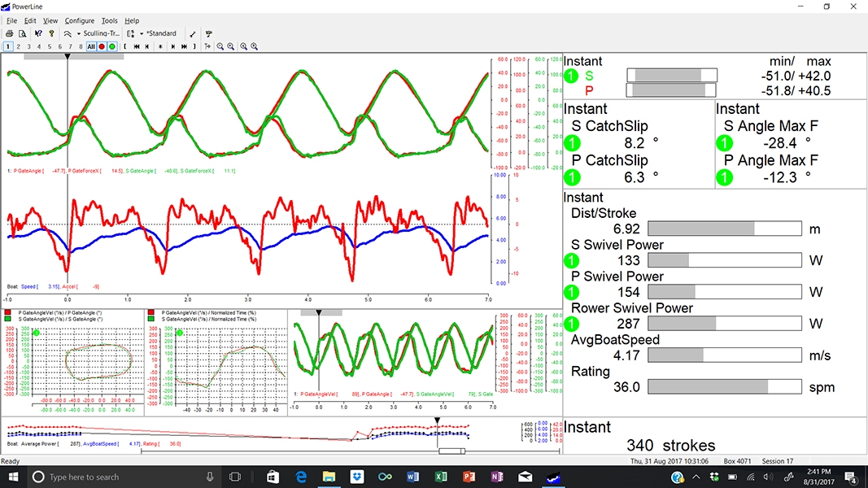Open the Edit menu

(30, 20)
